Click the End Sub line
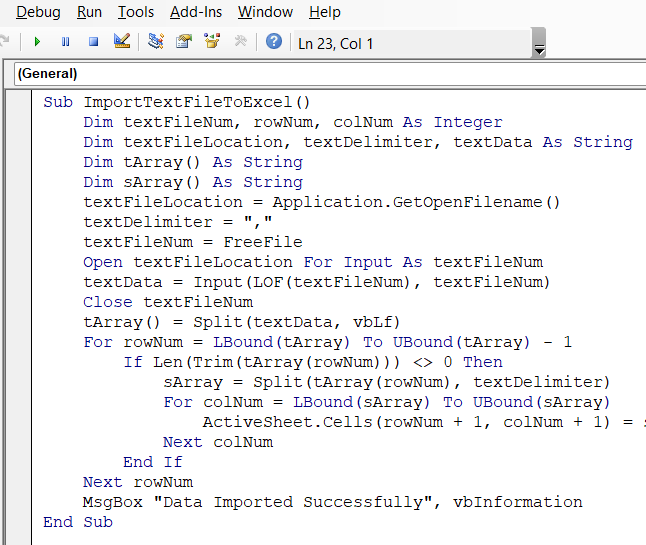This screenshot has width=646, height=545. click(x=78, y=522)
